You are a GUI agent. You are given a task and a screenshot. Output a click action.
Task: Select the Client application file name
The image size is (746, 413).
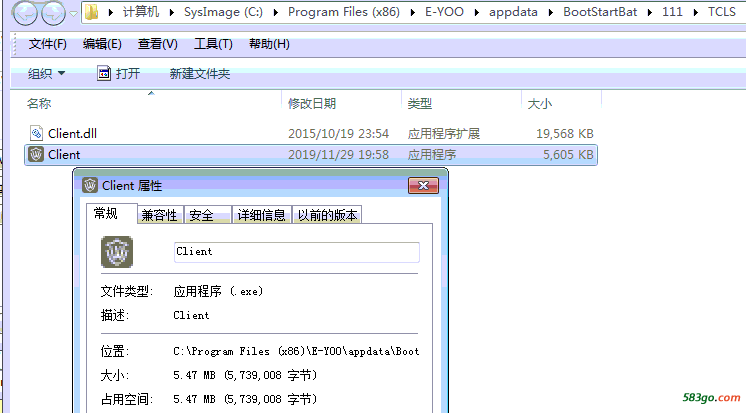[64, 155]
